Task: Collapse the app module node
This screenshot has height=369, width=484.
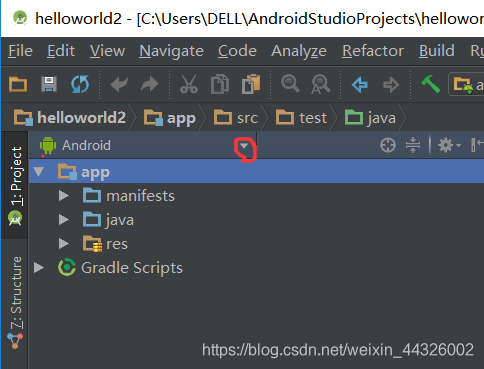Action: 39,172
